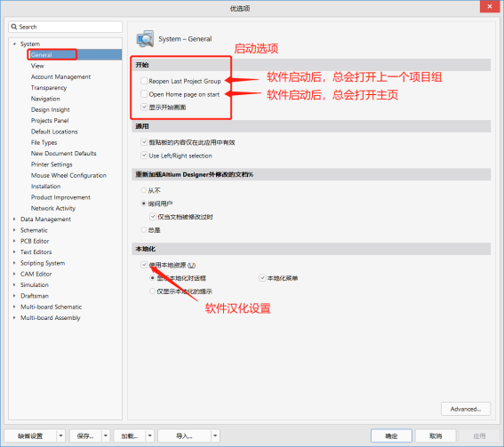Click the 取消 button
The width and height of the screenshot is (504, 447).
click(x=436, y=435)
